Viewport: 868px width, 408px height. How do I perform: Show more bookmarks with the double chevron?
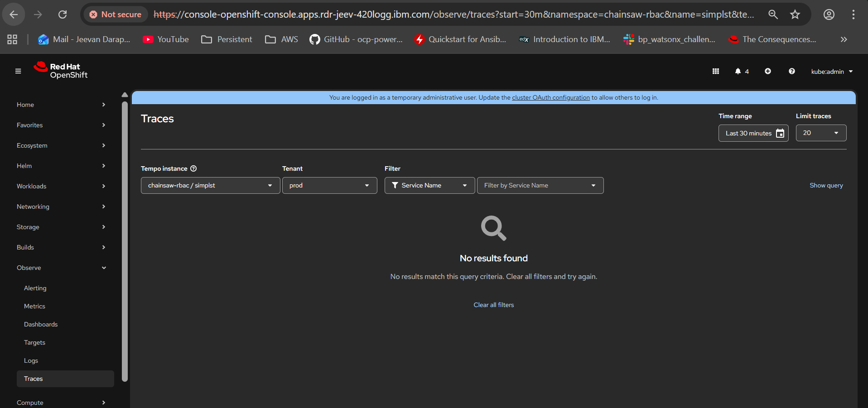(844, 39)
